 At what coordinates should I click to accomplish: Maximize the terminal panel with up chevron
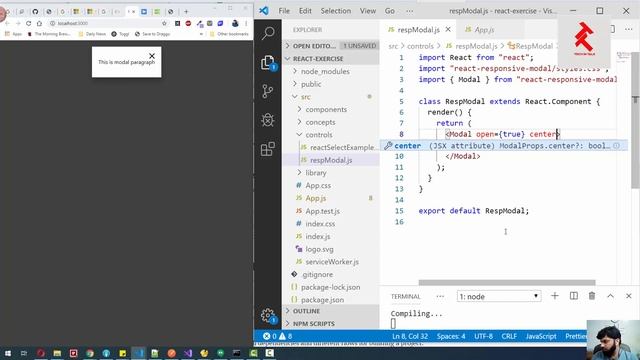point(610,296)
